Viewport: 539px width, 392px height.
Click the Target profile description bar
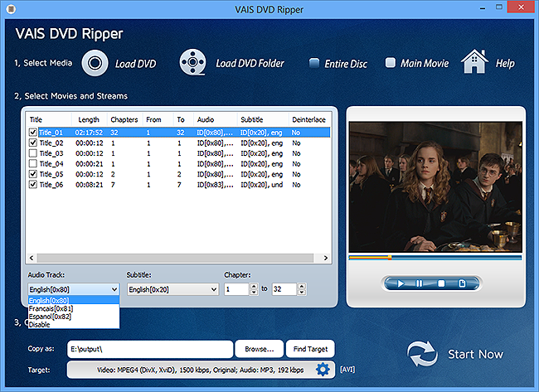pyautogui.click(x=201, y=370)
